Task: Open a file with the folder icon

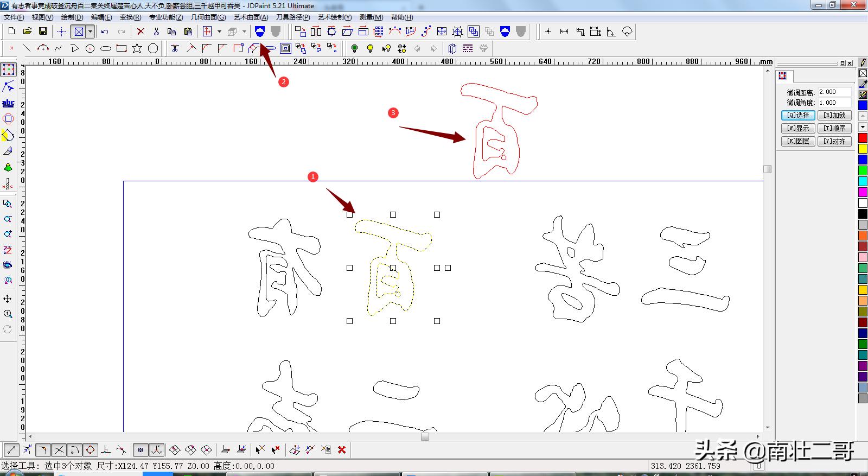Action: coord(27,31)
